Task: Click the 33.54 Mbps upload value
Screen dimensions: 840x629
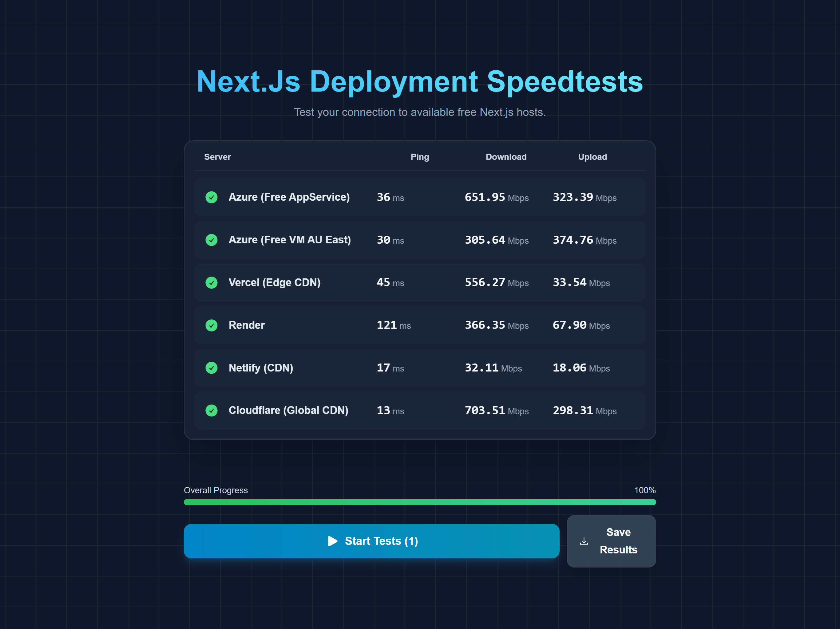Action: tap(581, 282)
